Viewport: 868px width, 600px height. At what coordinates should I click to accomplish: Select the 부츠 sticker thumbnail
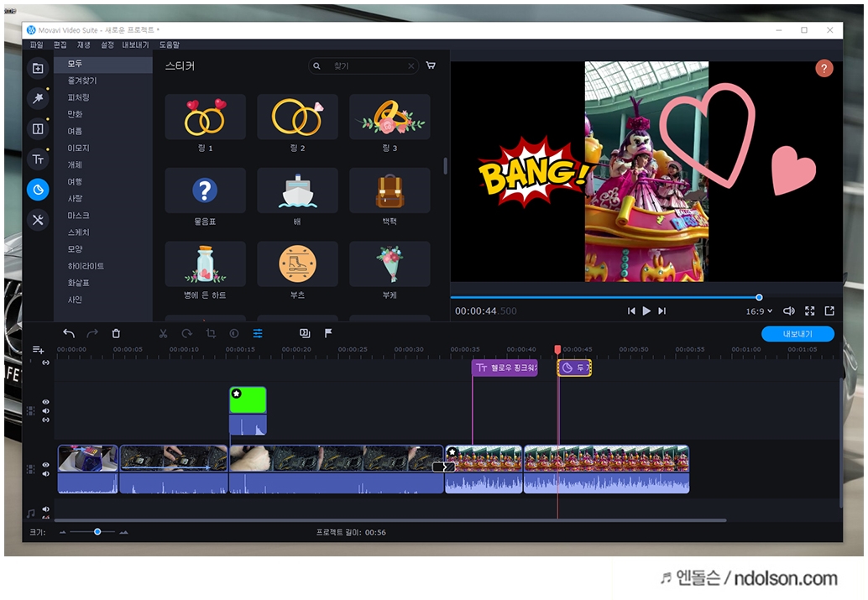(x=297, y=264)
